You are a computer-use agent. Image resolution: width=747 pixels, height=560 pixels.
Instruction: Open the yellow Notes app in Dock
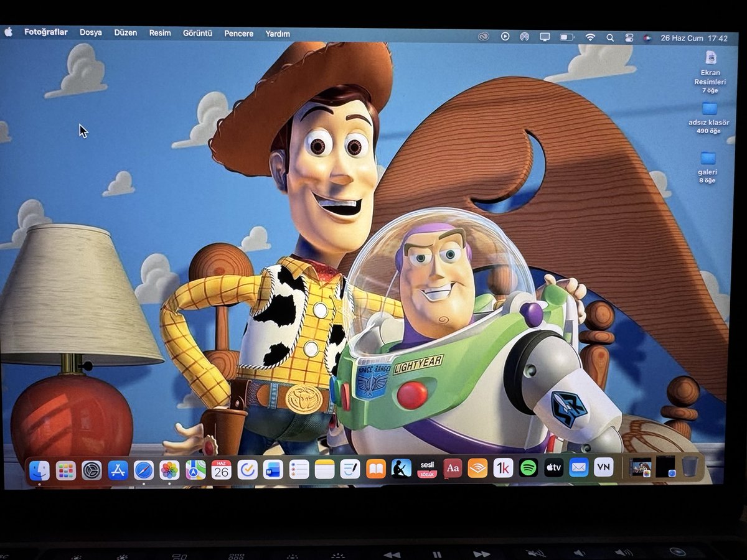(324, 470)
